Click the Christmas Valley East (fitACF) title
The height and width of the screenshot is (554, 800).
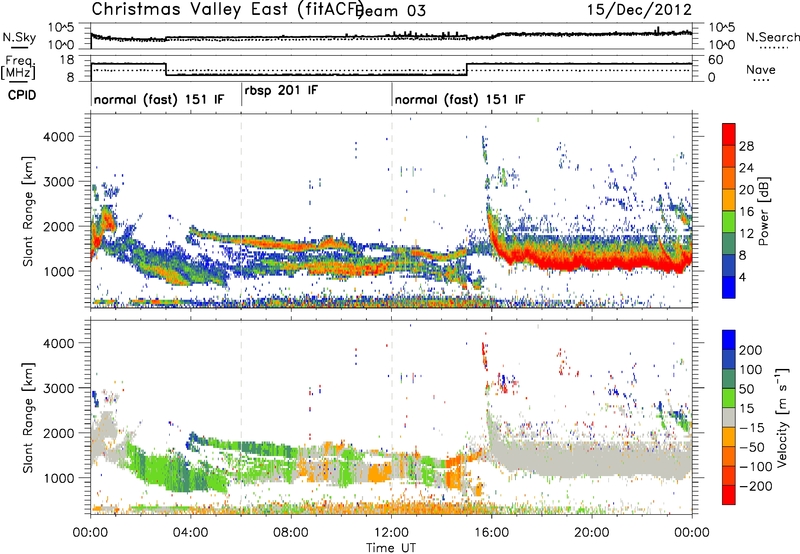[227, 9]
